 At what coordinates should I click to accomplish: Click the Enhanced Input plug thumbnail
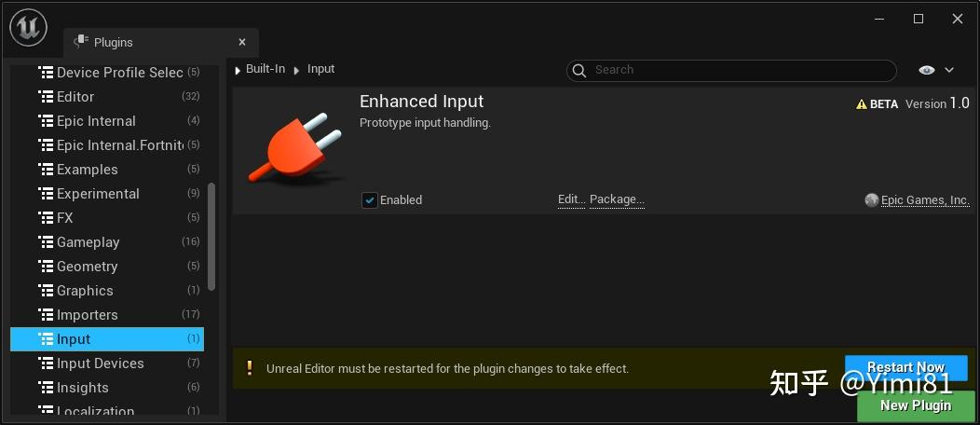coord(293,147)
